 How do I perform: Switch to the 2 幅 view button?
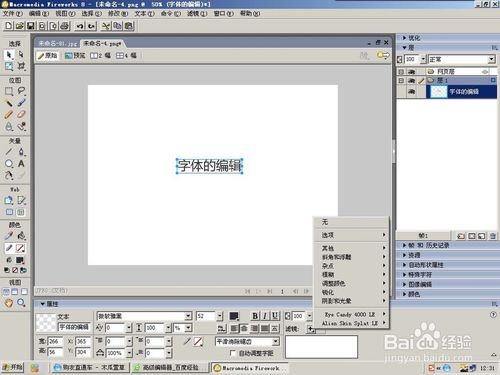coord(101,55)
